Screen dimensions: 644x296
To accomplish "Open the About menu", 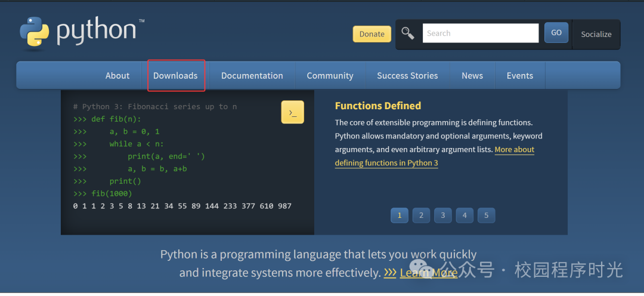I will coord(117,76).
